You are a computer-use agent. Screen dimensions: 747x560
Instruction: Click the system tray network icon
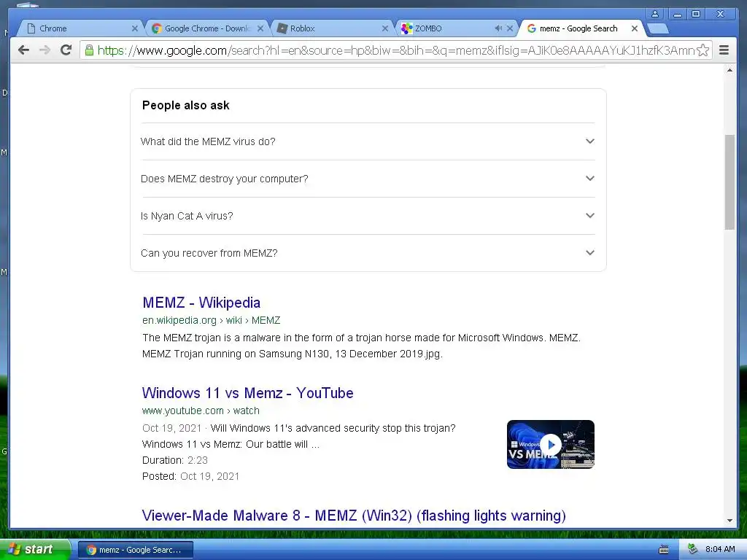click(x=693, y=549)
